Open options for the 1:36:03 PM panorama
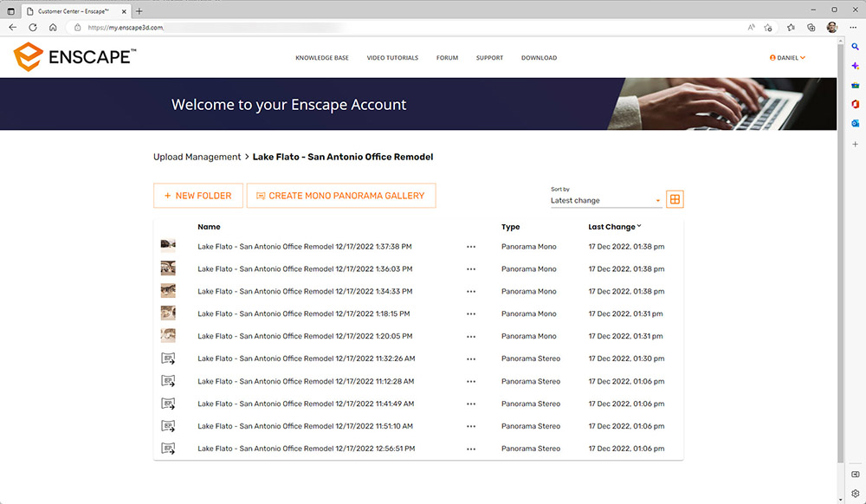The height and width of the screenshot is (504, 866). [x=470, y=269]
